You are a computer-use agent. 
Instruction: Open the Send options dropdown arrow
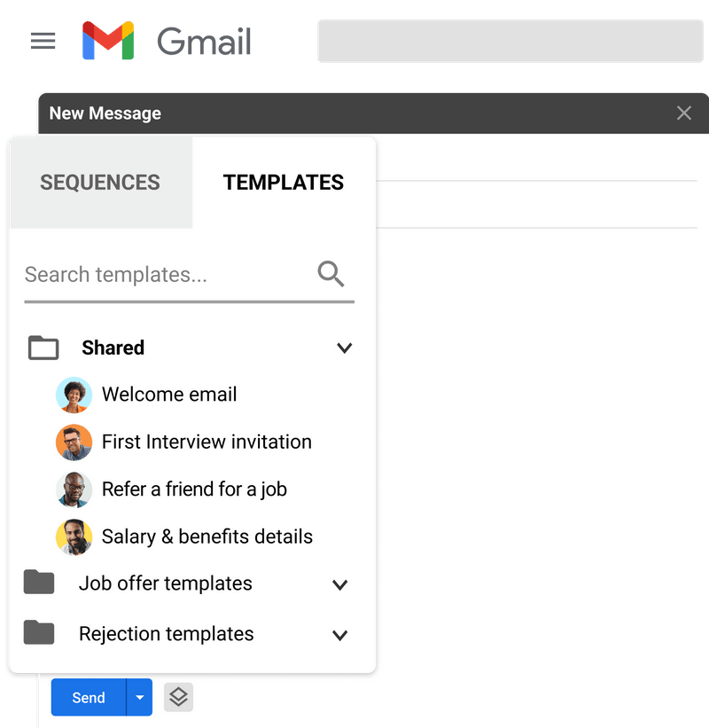coord(139,698)
